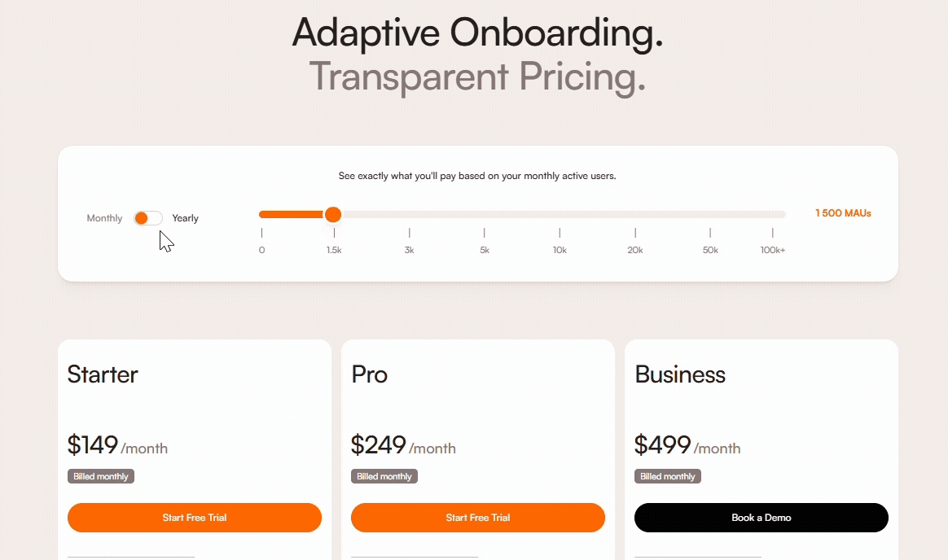This screenshot has width=948, height=560.
Task: Toggle the Monthly/Yearly billing switch
Action: [148, 218]
